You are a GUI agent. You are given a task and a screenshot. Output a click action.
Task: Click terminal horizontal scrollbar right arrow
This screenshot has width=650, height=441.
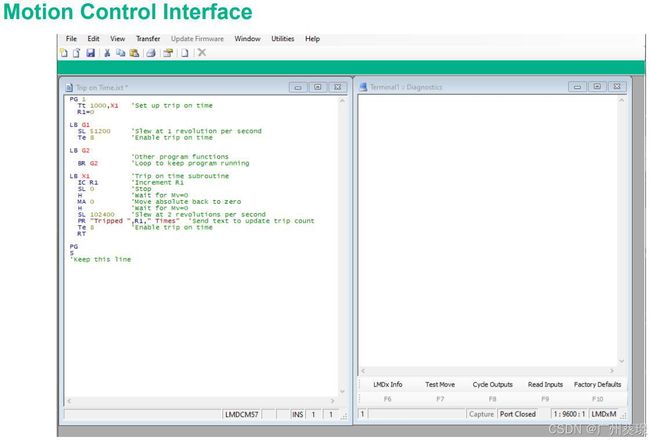[x=612, y=371]
